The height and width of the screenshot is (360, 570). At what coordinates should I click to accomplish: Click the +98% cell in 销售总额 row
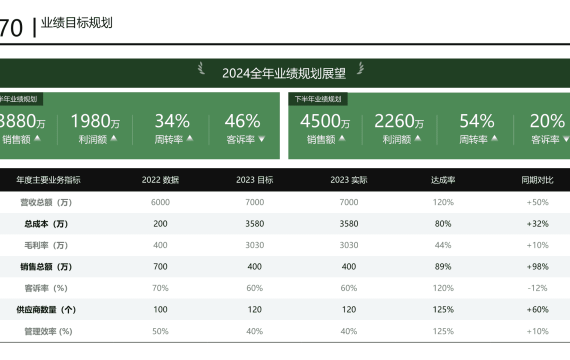pos(538,267)
